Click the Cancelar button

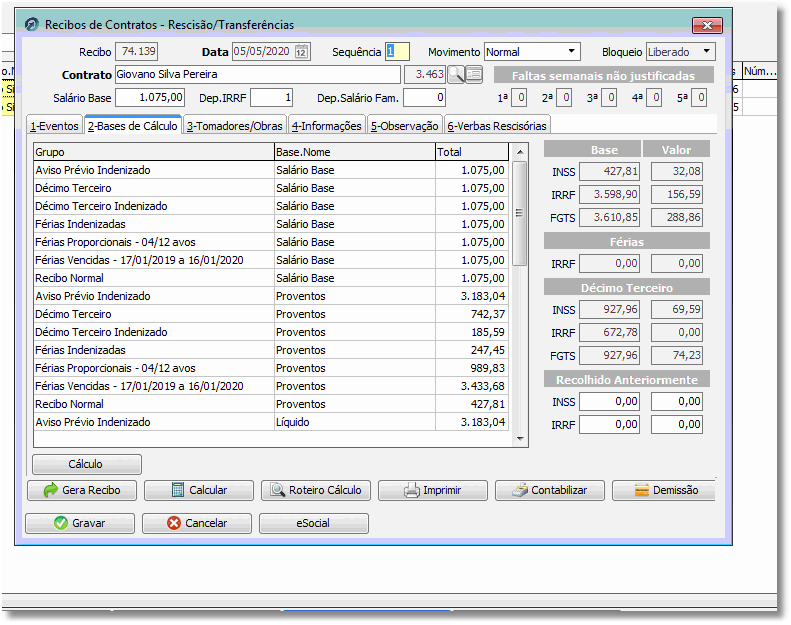click(197, 523)
